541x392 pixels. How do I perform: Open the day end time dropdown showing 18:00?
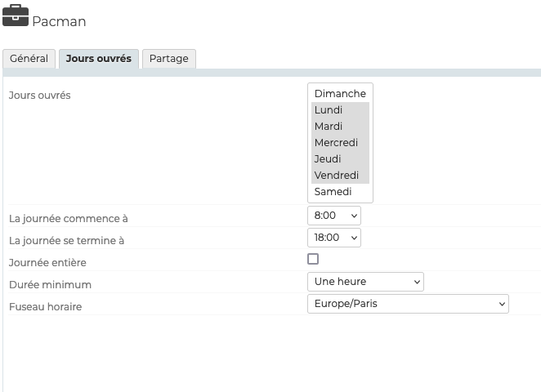pos(333,238)
